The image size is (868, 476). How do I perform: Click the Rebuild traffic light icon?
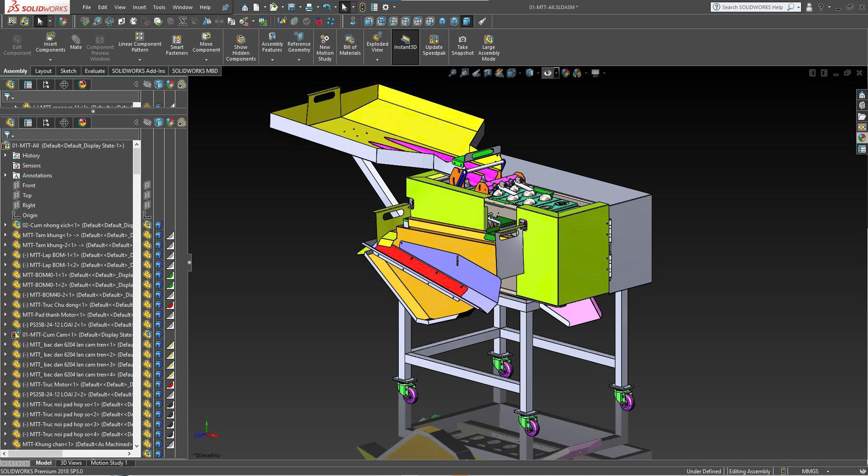point(363,7)
